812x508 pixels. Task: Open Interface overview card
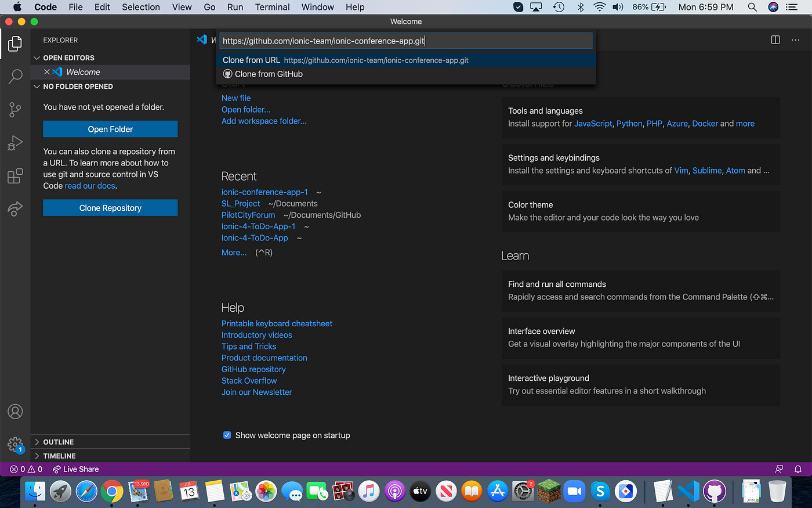click(640, 337)
